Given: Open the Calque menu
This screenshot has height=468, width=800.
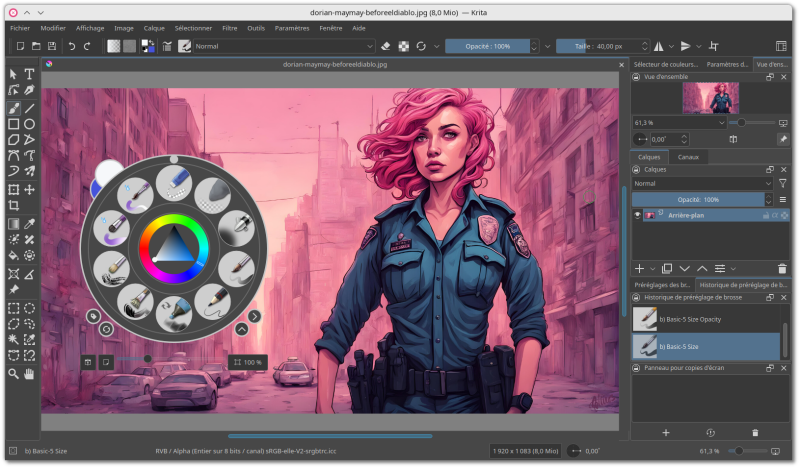Looking at the screenshot, I should pyautogui.click(x=154, y=29).
